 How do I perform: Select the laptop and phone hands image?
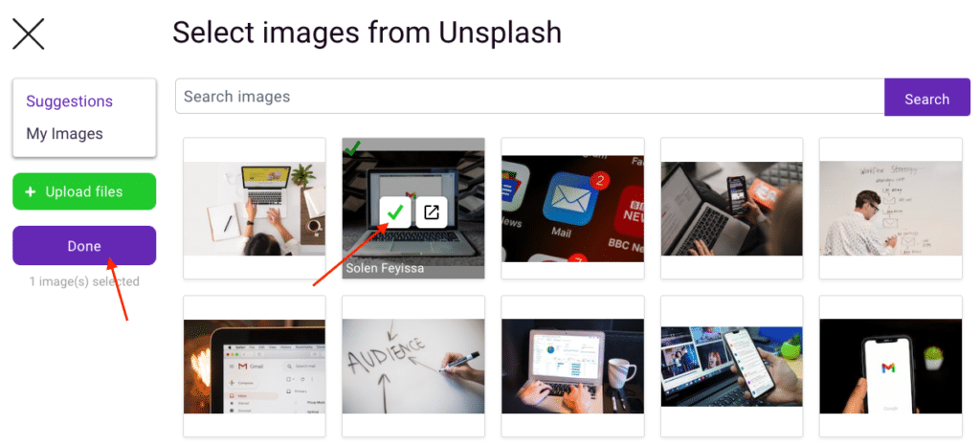coord(732,209)
